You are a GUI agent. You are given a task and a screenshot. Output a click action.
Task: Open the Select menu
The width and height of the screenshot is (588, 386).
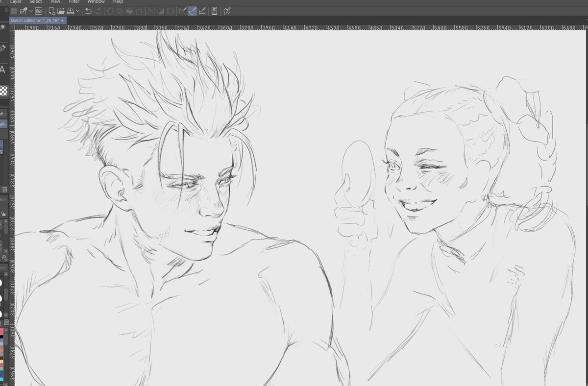pyautogui.click(x=36, y=2)
